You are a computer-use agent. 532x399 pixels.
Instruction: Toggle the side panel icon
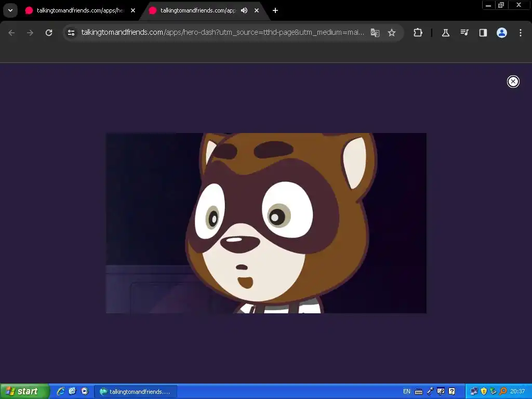click(483, 33)
